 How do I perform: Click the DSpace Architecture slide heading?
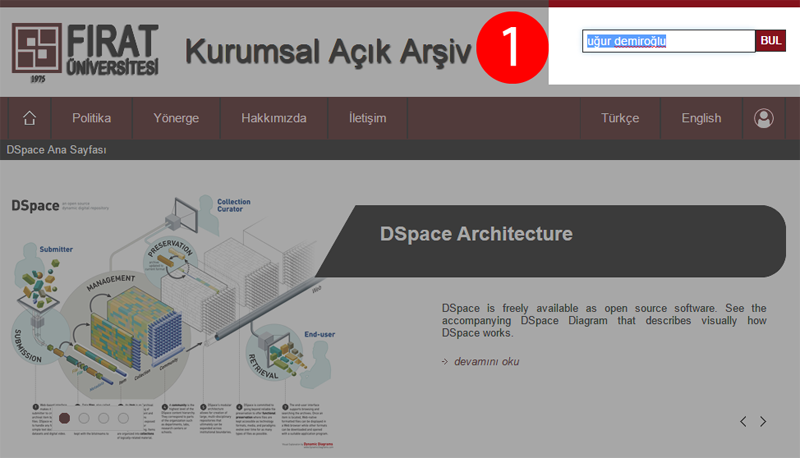point(476,234)
